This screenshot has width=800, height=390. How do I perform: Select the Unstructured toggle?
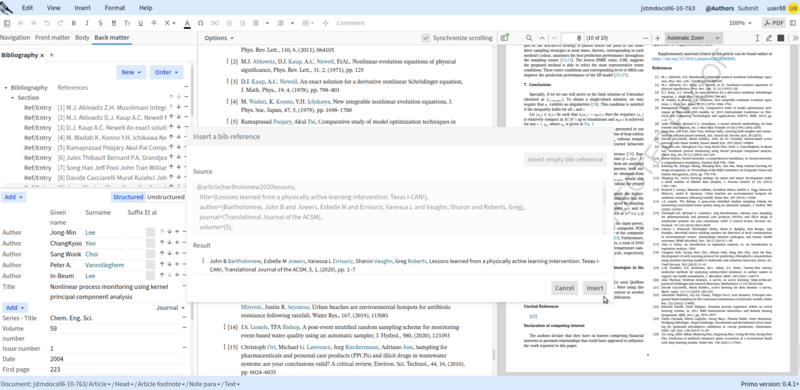[x=165, y=197]
